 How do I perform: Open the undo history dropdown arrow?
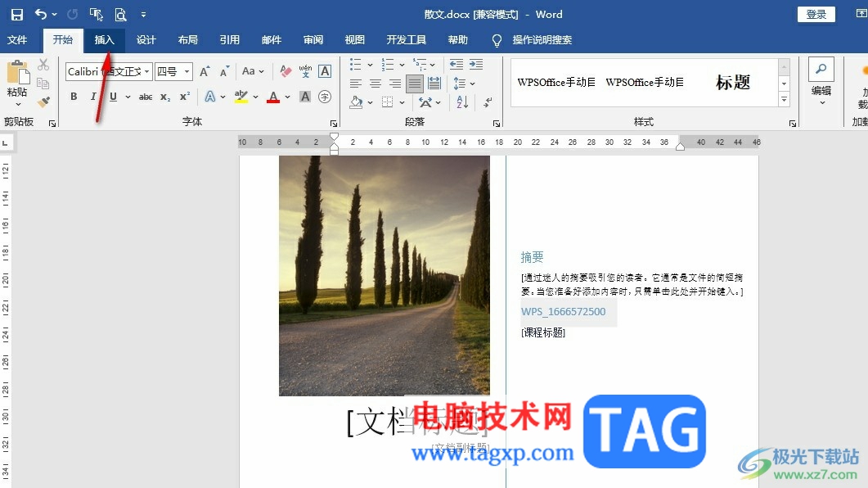tap(54, 15)
